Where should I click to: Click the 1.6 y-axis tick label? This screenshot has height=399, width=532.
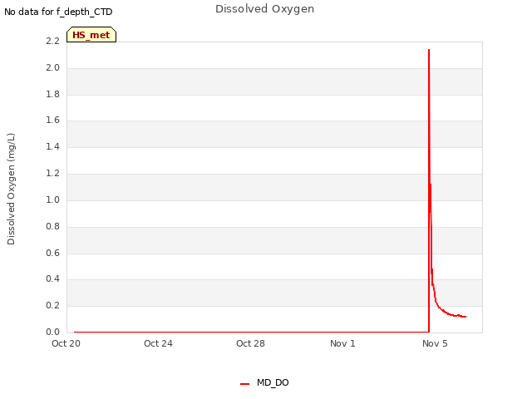click(x=52, y=120)
